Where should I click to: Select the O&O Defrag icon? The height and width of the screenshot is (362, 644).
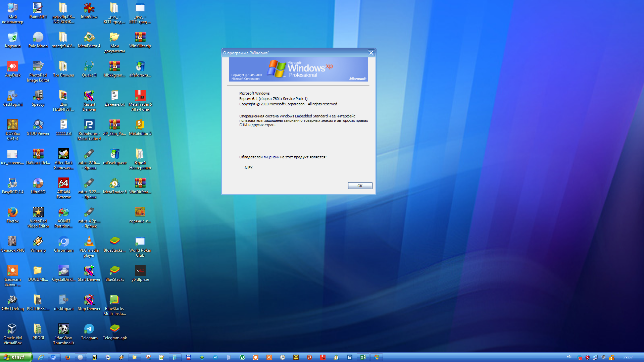click(13, 303)
